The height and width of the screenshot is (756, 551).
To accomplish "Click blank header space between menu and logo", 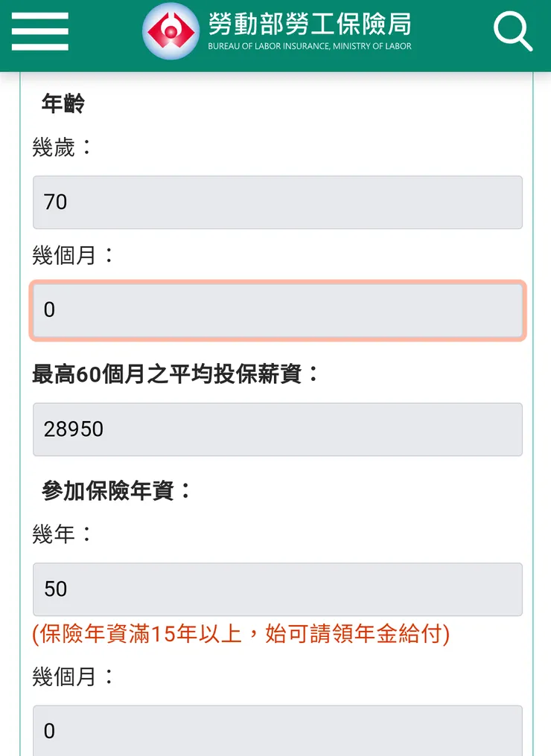I will (x=104, y=32).
